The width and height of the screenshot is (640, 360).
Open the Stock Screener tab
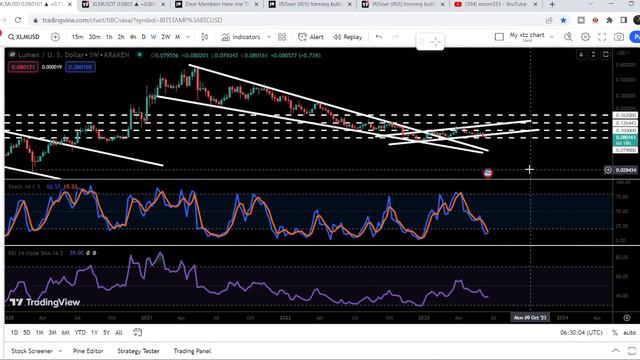(x=32, y=351)
